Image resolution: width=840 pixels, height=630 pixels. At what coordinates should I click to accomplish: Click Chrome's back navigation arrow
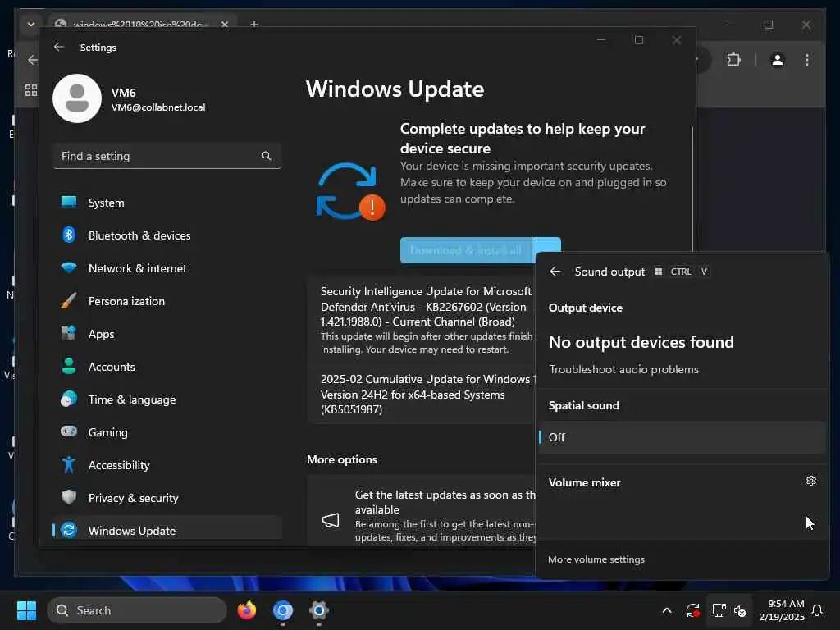[x=32, y=59]
